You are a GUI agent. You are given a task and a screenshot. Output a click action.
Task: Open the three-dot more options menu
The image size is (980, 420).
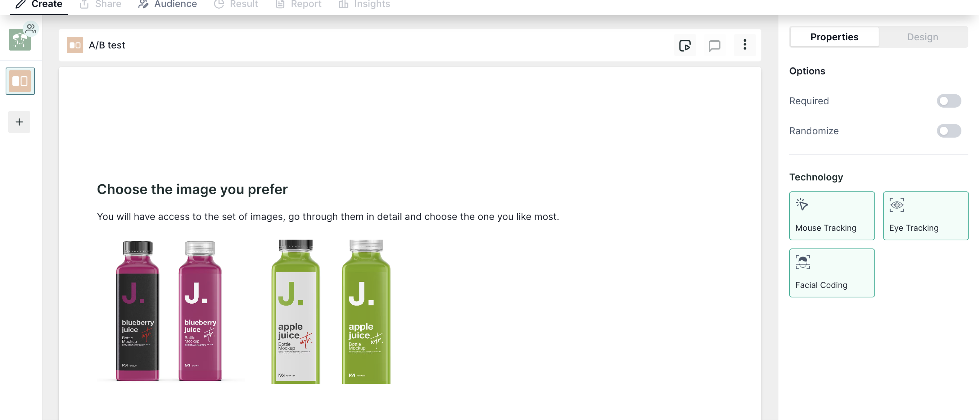point(745,45)
